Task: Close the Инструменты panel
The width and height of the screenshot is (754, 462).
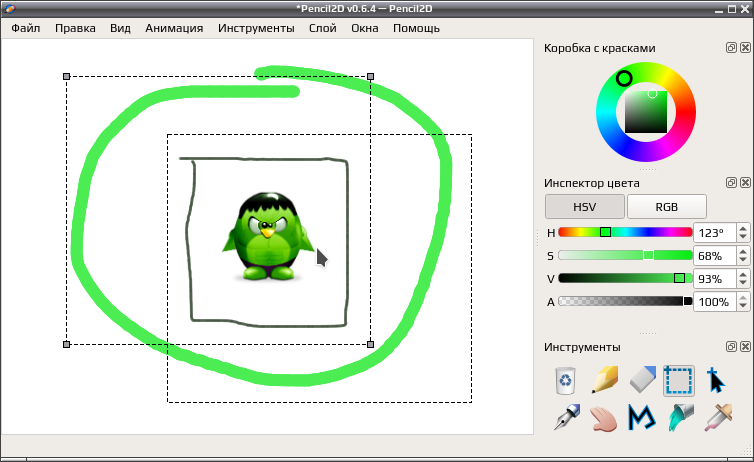Action: point(745,347)
